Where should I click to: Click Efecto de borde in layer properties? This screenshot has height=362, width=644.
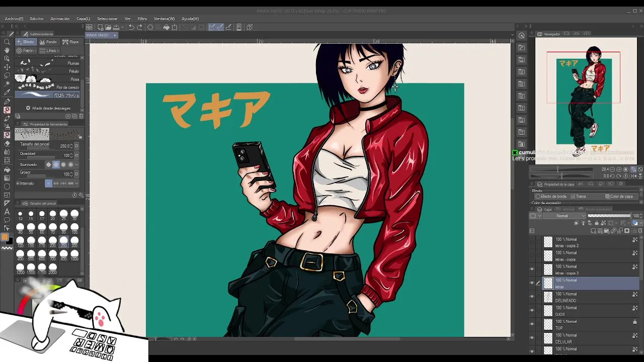click(551, 197)
